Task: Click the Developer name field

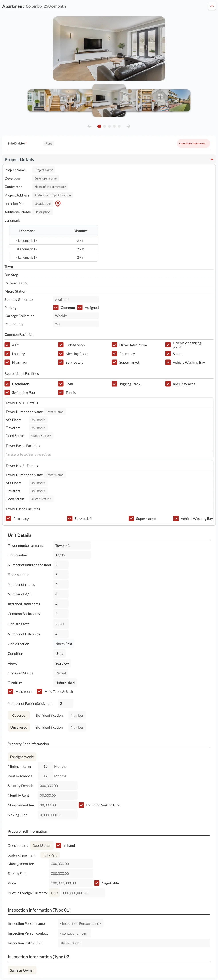Action: pyautogui.click(x=46, y=178)
